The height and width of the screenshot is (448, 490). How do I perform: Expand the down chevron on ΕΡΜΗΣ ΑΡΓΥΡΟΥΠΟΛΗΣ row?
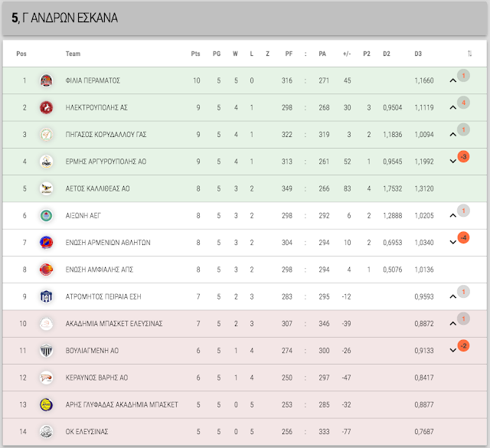pyautogui.click(x=452, y=162)
